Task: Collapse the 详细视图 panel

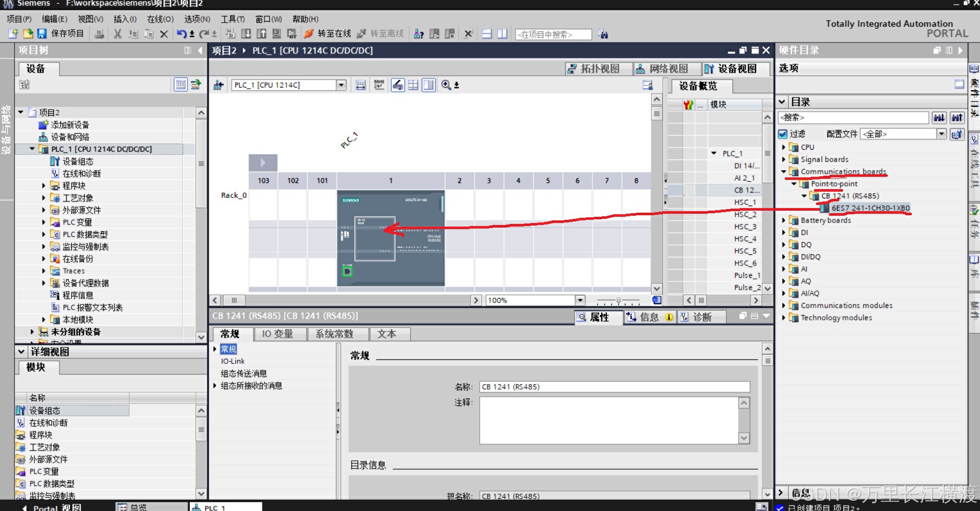Action: [x=21, y=352]
